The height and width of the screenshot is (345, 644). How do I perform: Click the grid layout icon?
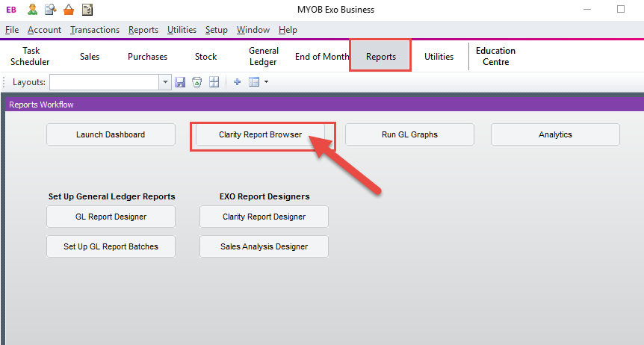(x=214, y=82)
